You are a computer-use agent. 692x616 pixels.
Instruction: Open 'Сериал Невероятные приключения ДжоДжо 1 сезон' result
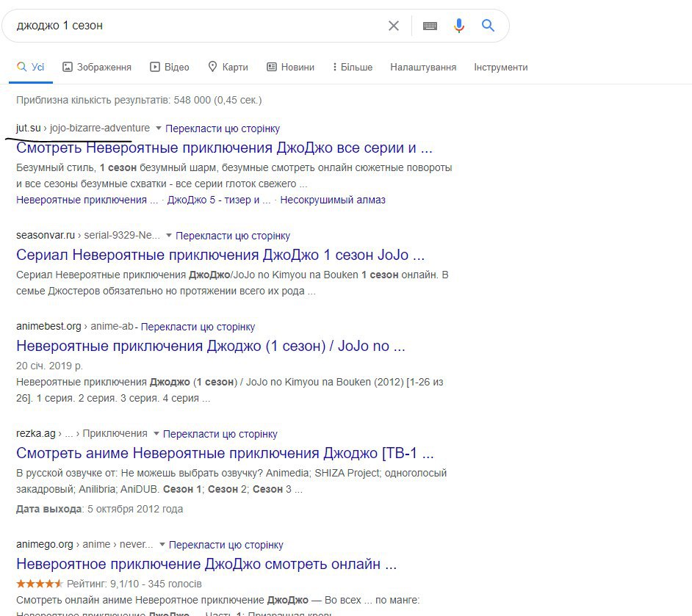[x=220, y=255]
